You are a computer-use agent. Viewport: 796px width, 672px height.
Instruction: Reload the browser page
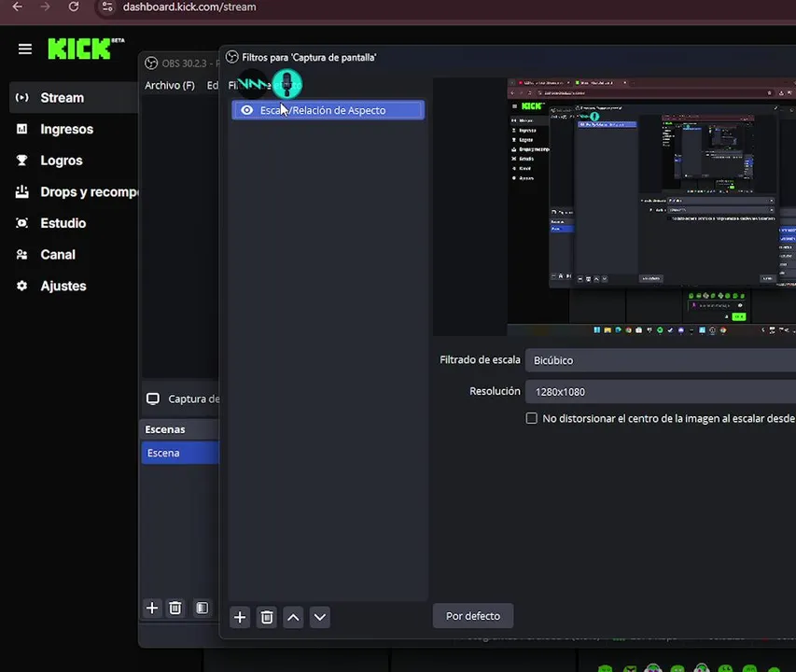point(74,7)
